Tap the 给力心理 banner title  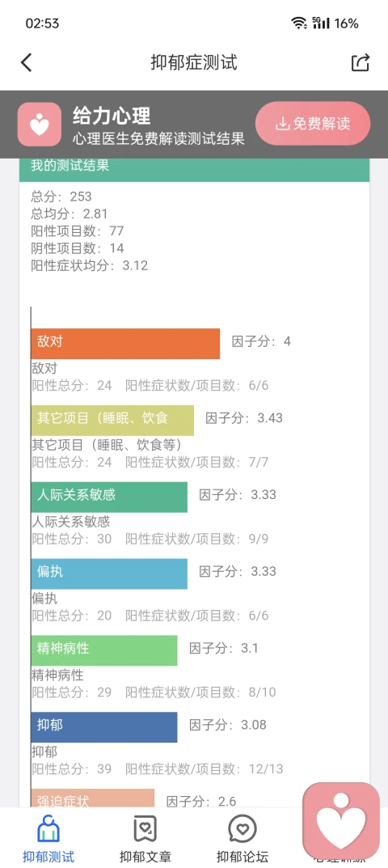click(x=112, y=116)
